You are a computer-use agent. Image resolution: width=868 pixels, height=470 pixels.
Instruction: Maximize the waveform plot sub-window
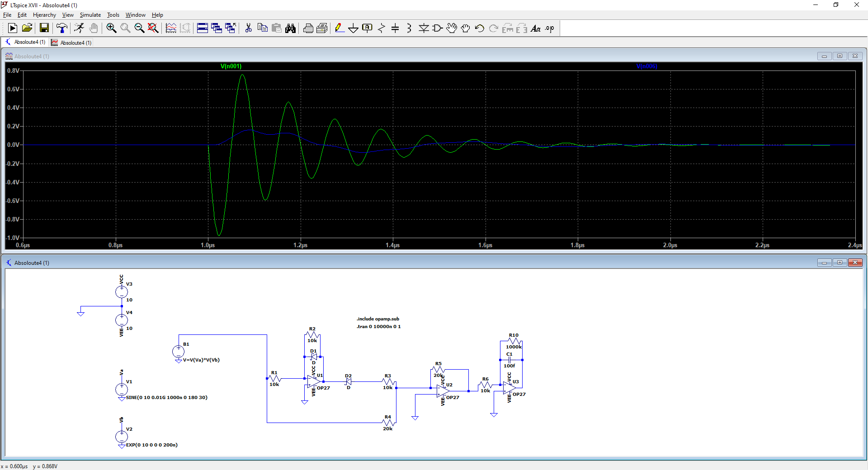(840, 56)
